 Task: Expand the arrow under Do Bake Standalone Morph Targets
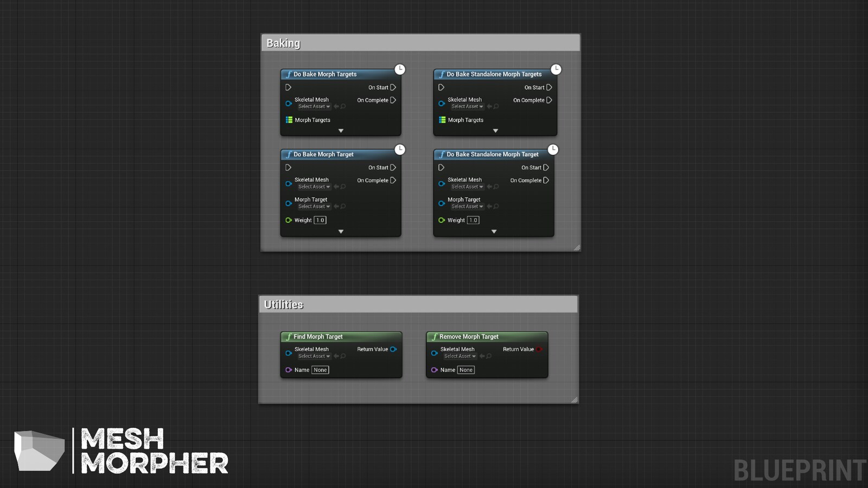point(495,131)
